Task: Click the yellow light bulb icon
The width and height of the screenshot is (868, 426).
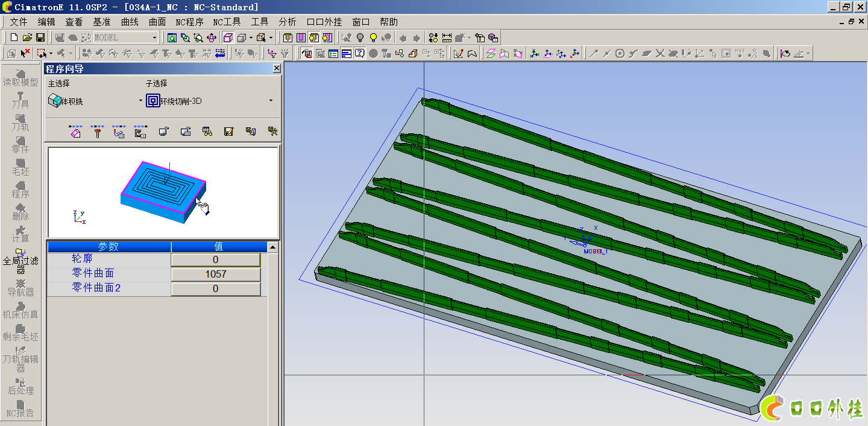Action: (373, 37)
